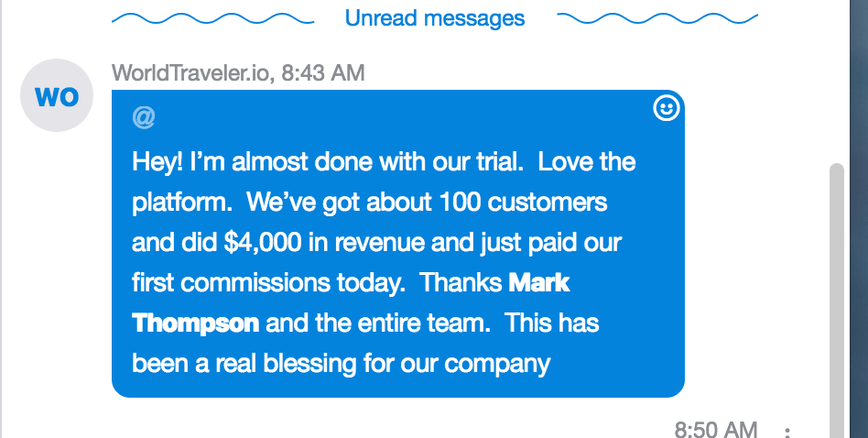Screen dimensions: 868x438
Task: Click the right wavy unread divider line
Action: (657, 19)
